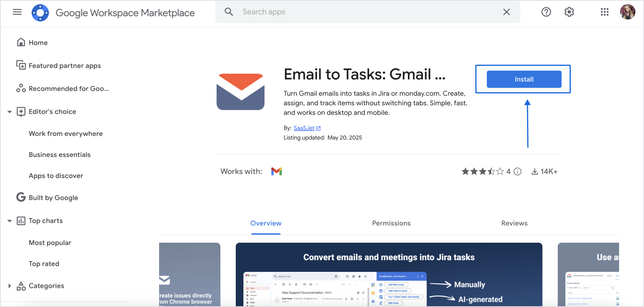
Task: Collapse the Top charts section
Action: 10,221
